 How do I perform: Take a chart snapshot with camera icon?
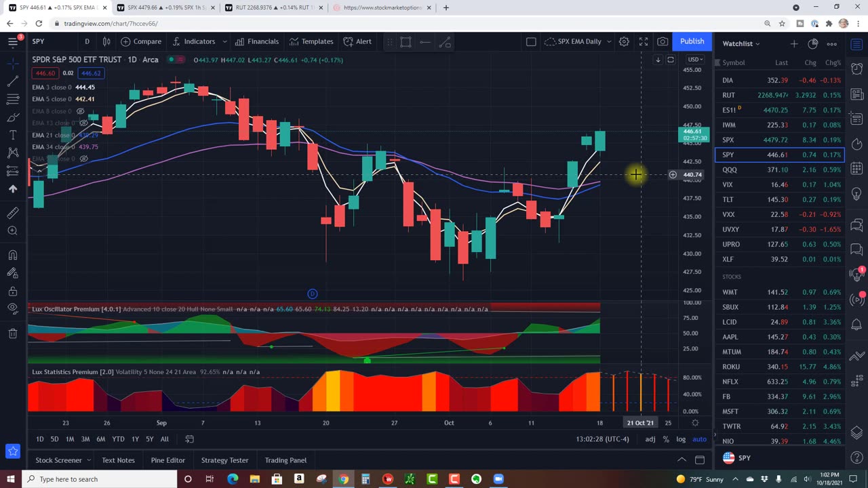[663, 41]
